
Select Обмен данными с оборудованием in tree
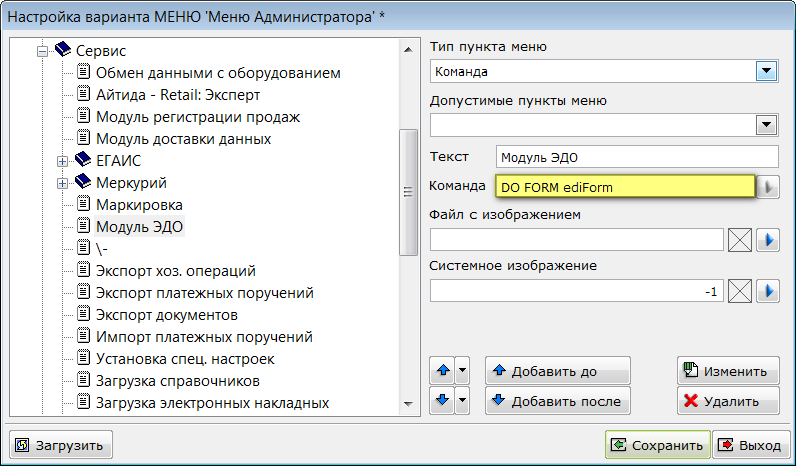[218, 73]
